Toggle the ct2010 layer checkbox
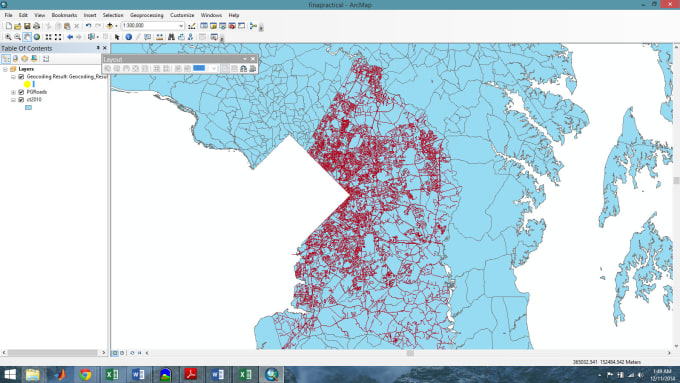The height and width of the screenshot is (383, 680). pyautogui.click(x=21, y=100)
